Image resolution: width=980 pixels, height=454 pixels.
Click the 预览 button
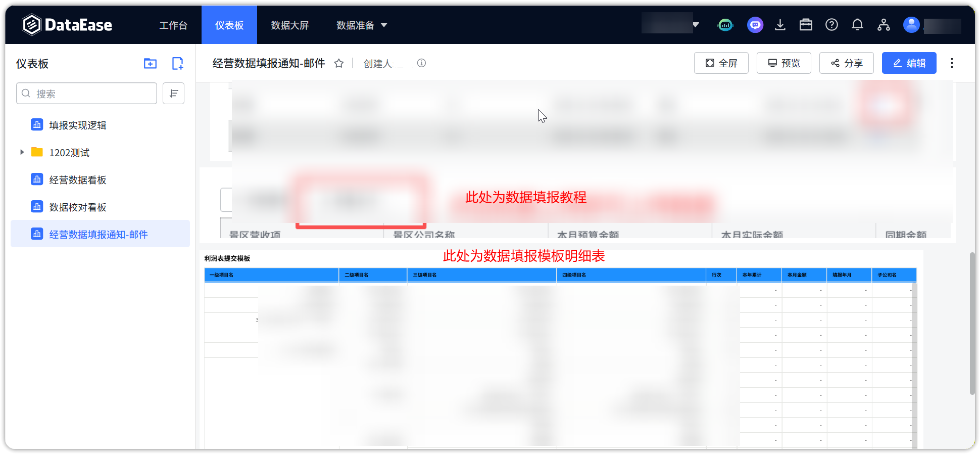[x=783, y=63]
